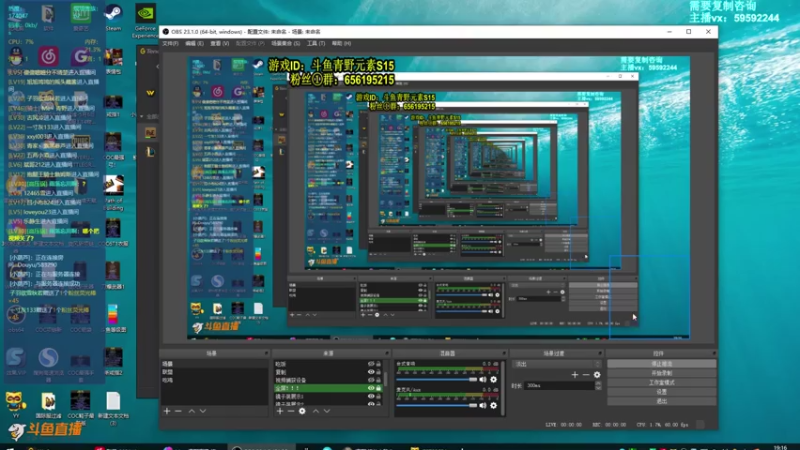This screenshot has width=800, height=450.
Task: Open the YY desktop icon
Action: click(x=16, y=406)
